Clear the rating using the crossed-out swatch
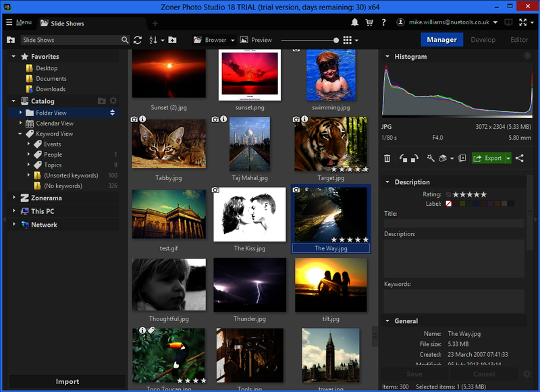The width and height of the screenshot is (540, 392). (449, 194)
